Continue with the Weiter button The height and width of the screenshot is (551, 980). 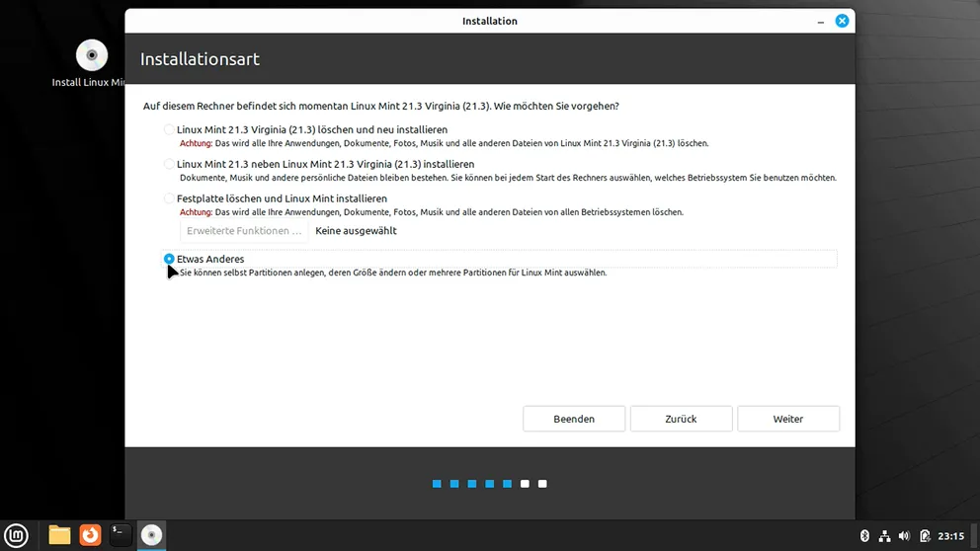tap(788, 419)
